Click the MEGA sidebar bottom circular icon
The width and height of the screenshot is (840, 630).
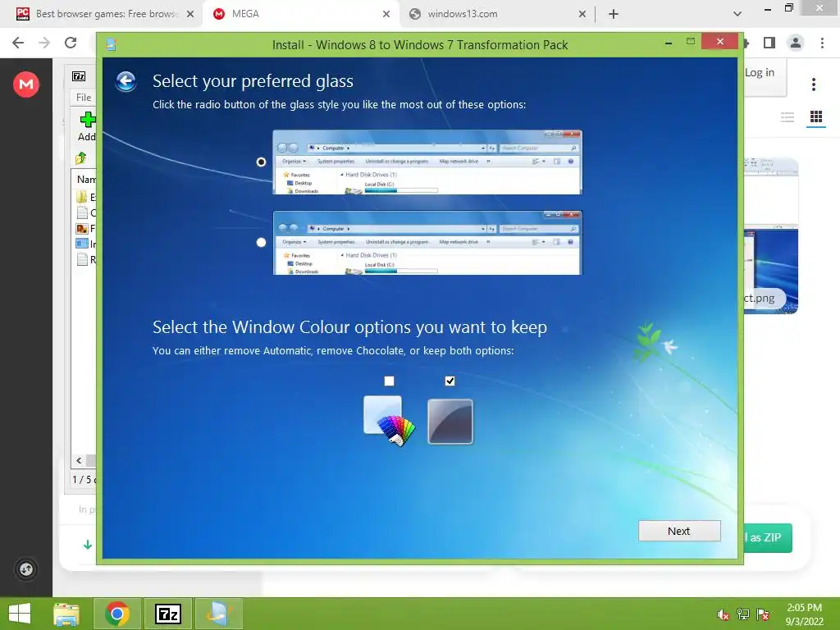coord(26,569)
